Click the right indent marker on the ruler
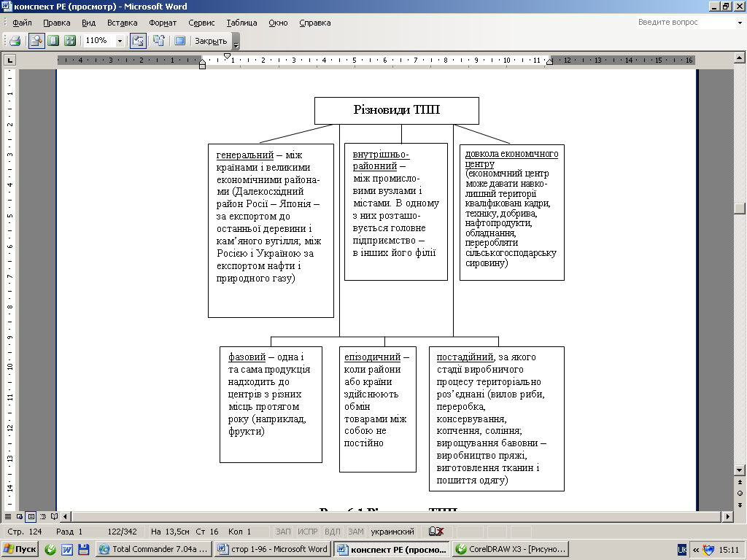 pos(549,62)
